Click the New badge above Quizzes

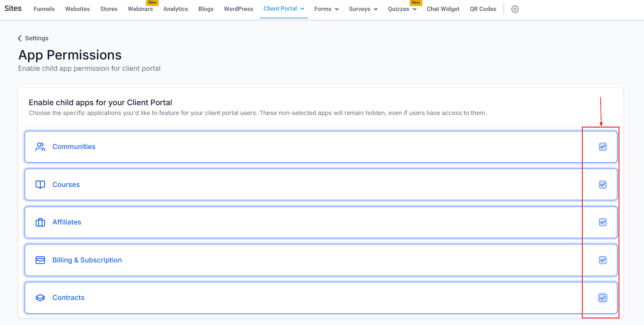tap(416, 2)
